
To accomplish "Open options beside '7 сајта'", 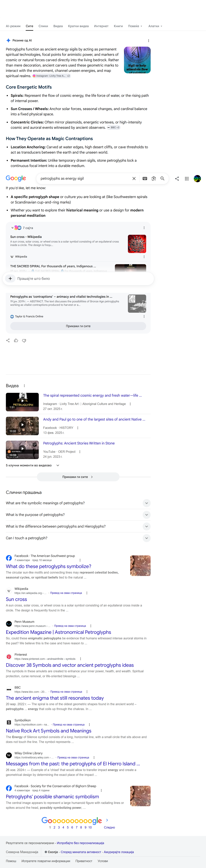I will click(144, 228).
